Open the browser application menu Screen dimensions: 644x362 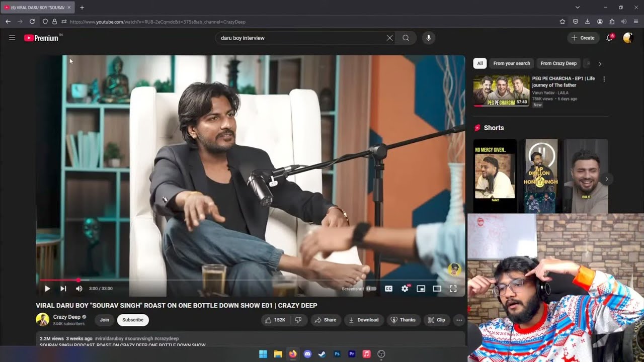[636, 22]
